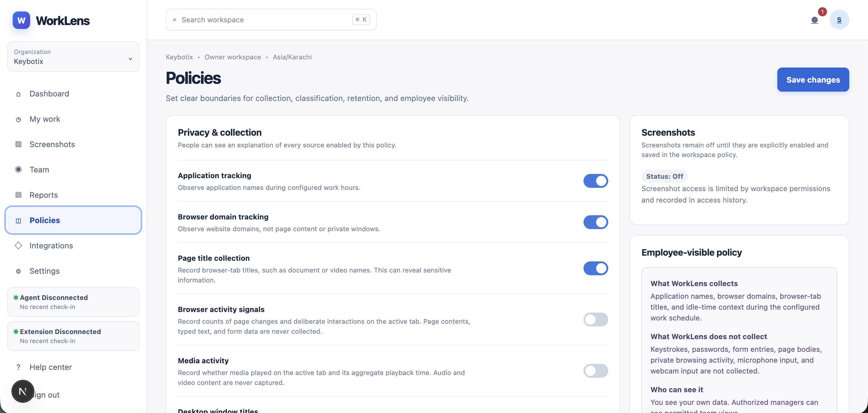868x413 pixels.
Task: Turn off Page title collection toggle
Action: pos(596,268)
